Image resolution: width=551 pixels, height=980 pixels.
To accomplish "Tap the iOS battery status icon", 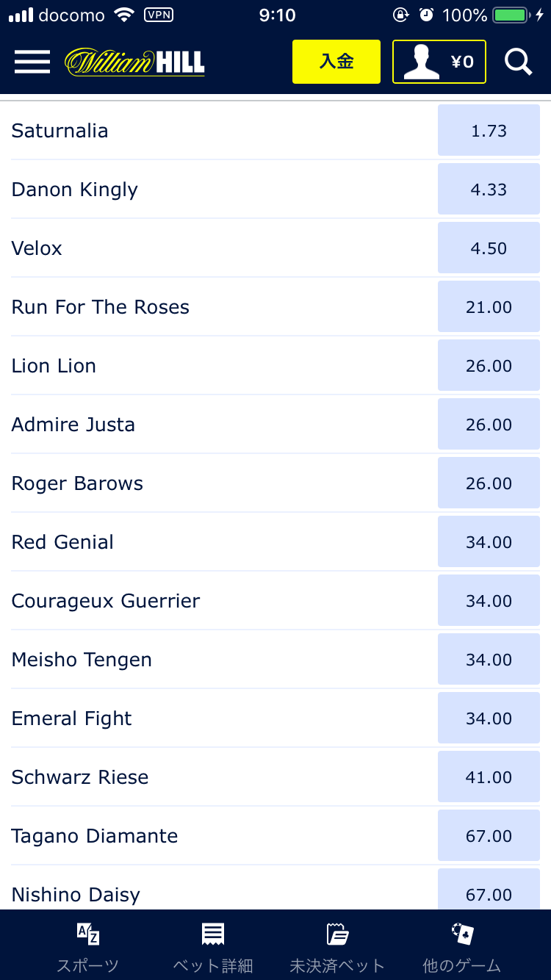I will tap(513, 15).
